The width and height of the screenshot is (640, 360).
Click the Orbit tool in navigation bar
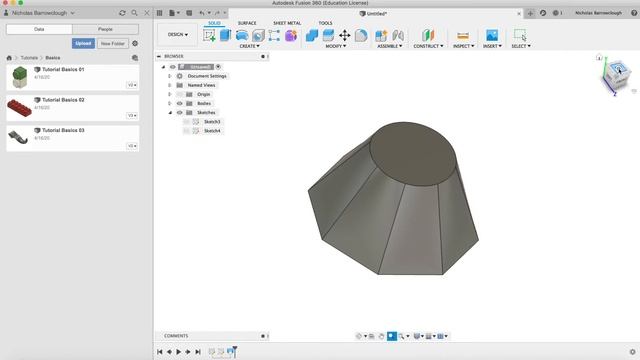click(359, 336)
